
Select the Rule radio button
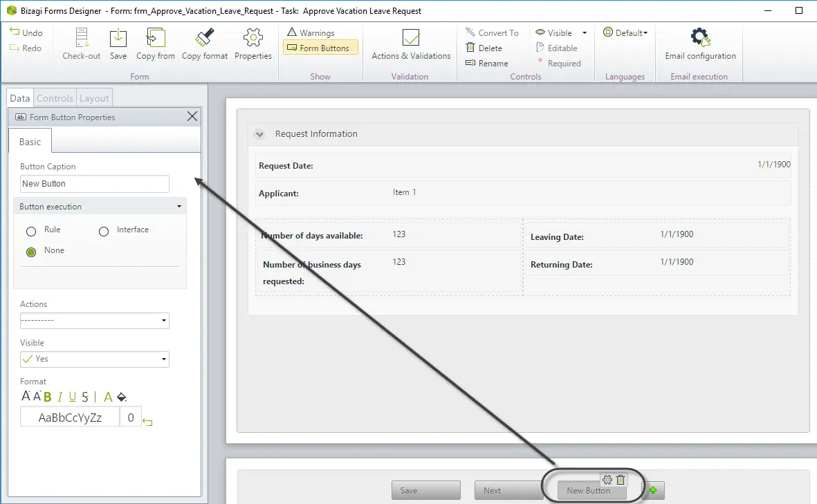click(x=31, y=231)
